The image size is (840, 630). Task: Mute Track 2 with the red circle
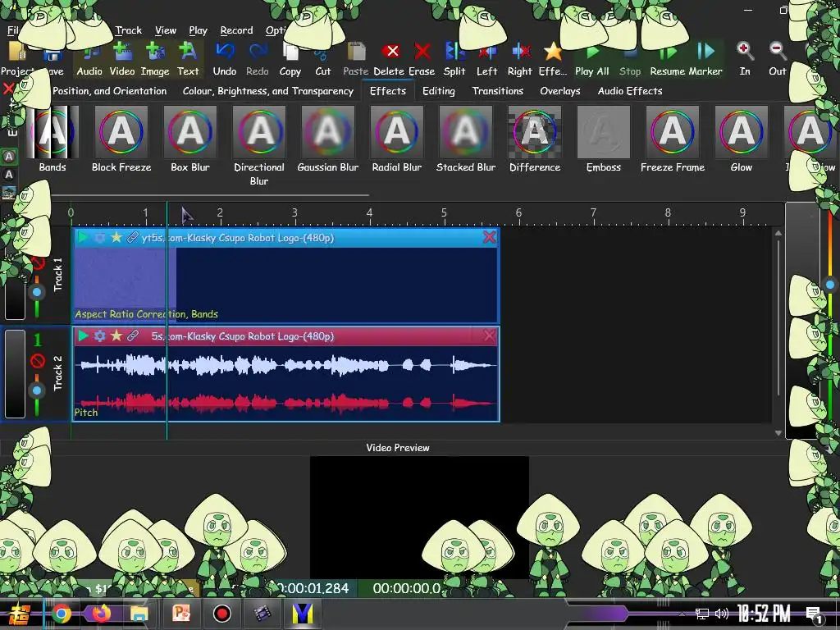[x=38, y=361]
